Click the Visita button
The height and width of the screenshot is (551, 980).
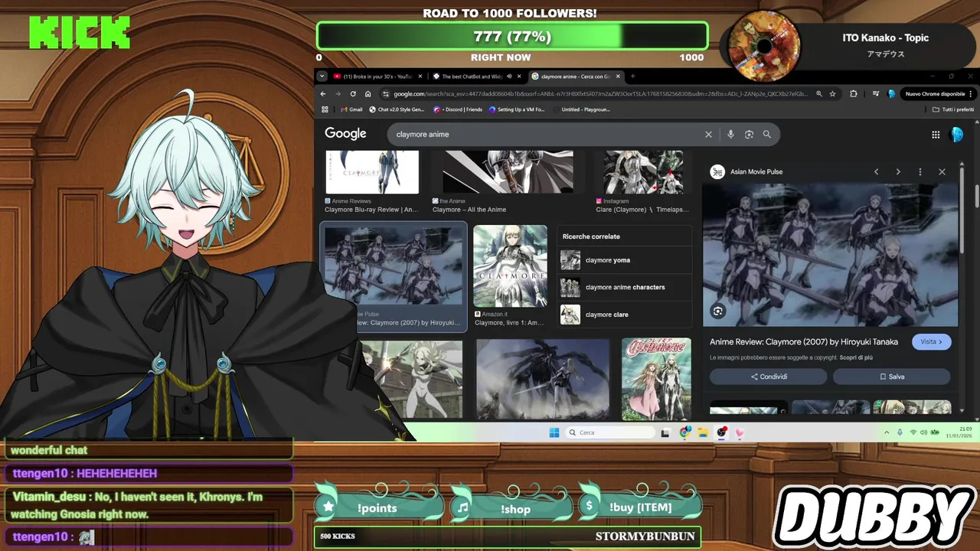click(932, 342)
